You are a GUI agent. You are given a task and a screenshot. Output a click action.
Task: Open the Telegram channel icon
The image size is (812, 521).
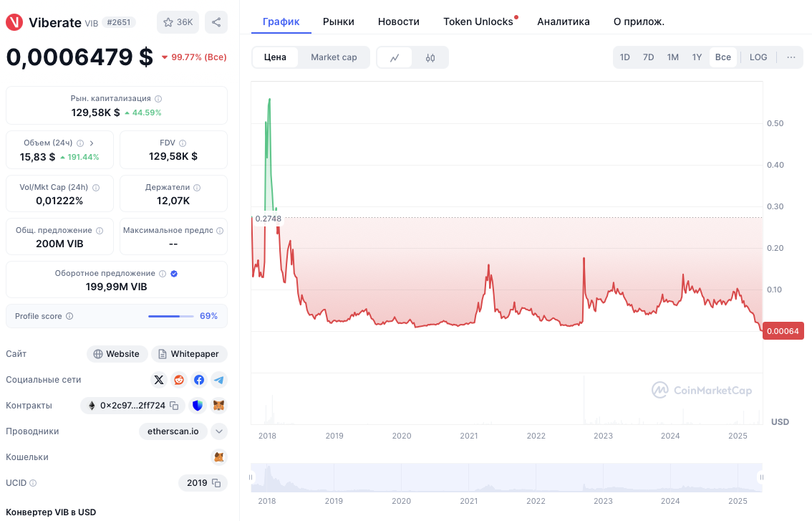click(x=219, y=380)
